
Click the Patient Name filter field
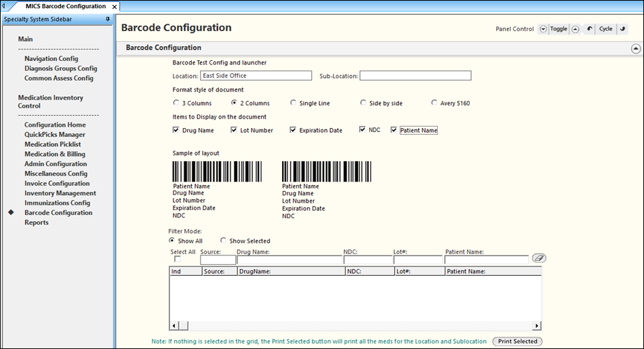(487, 260)
